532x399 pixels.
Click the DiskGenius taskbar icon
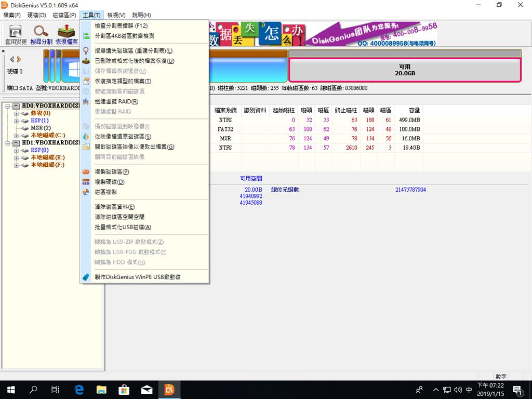pyautogui.click(x=169, y=390)
